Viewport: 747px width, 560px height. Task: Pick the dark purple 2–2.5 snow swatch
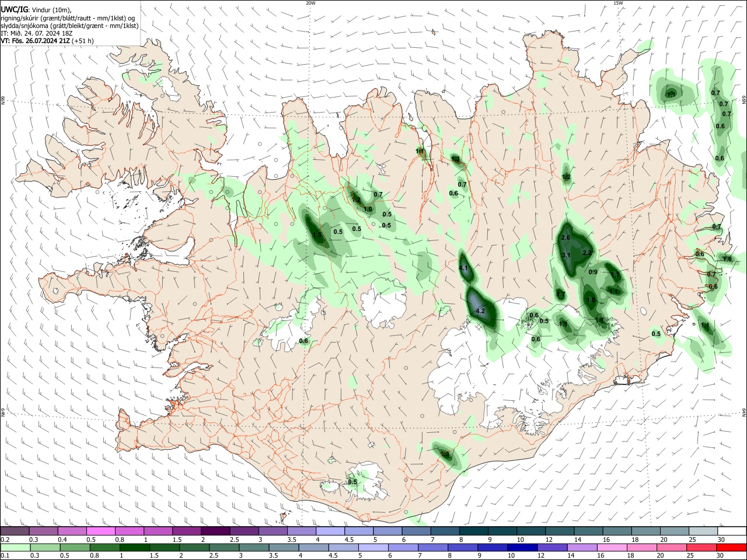(215, 531)
